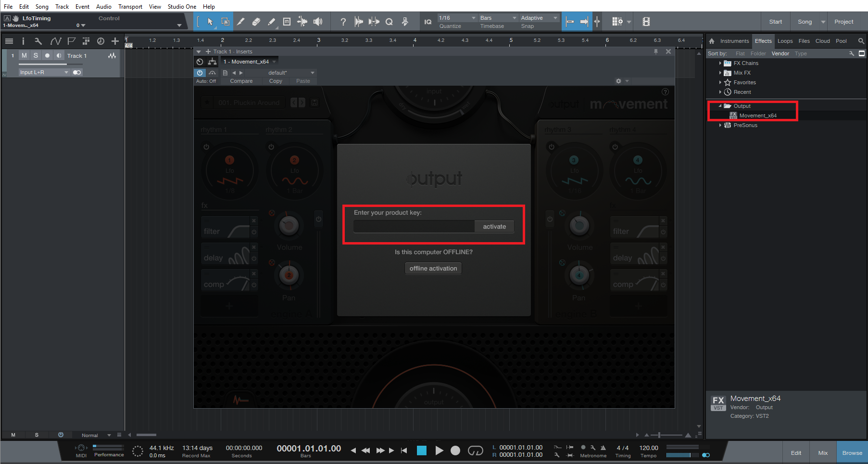Open the IQ quantize panel

coord(428,22)
